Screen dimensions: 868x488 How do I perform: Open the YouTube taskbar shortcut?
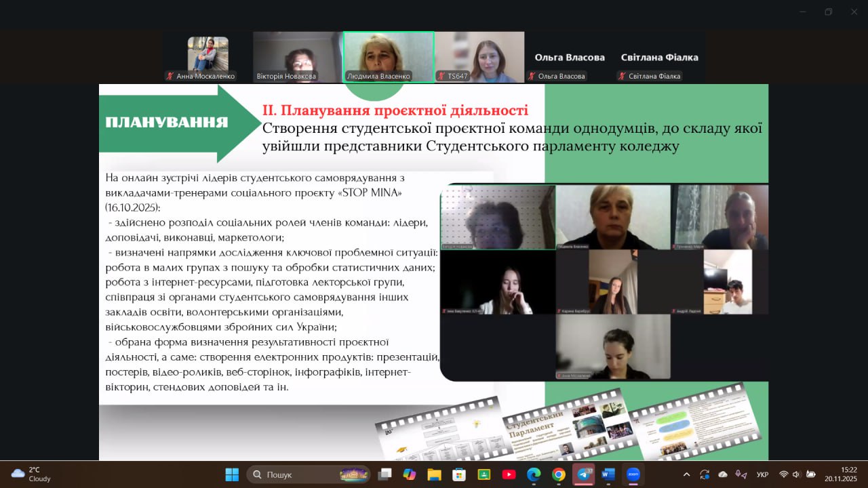coord(509,474)
